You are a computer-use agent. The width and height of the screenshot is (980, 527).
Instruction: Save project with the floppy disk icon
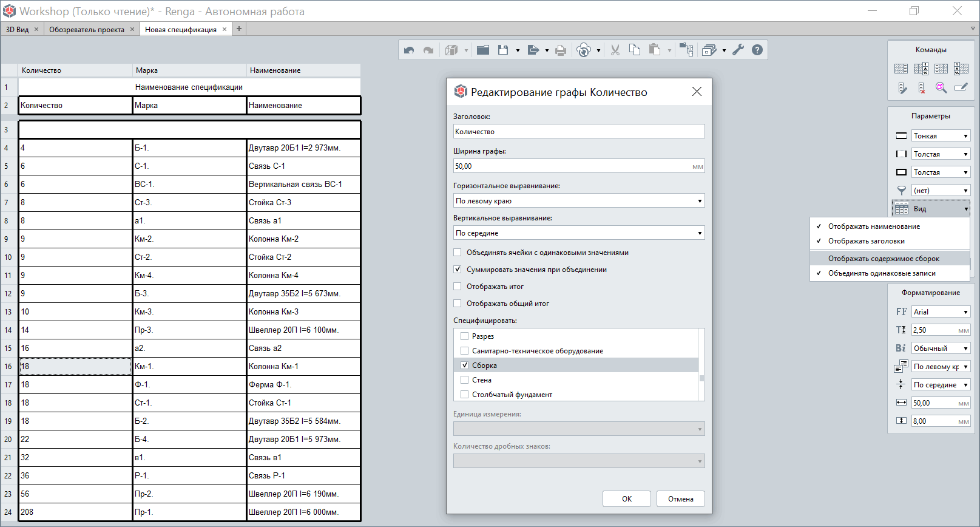503,50
